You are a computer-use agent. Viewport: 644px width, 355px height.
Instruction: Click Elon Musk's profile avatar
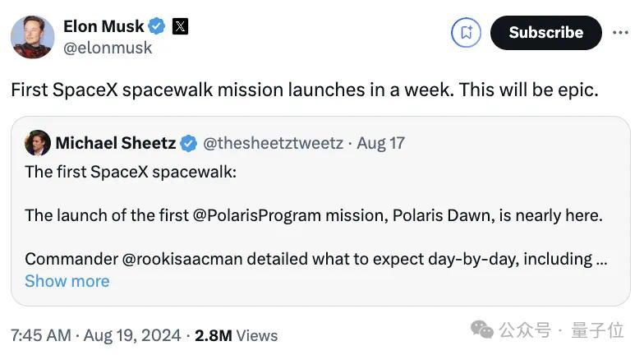click(x=33, y=37)
